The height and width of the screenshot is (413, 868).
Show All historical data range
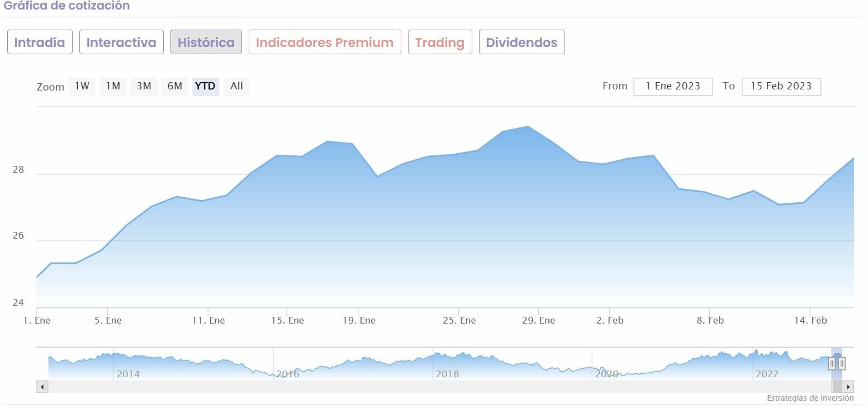tap(236, 87)
